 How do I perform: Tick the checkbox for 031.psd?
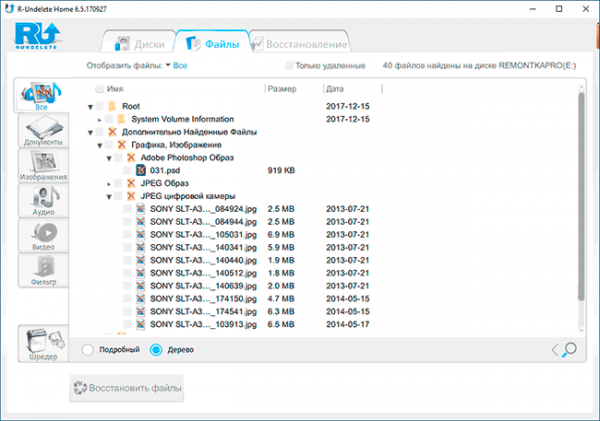coord(127,170)
